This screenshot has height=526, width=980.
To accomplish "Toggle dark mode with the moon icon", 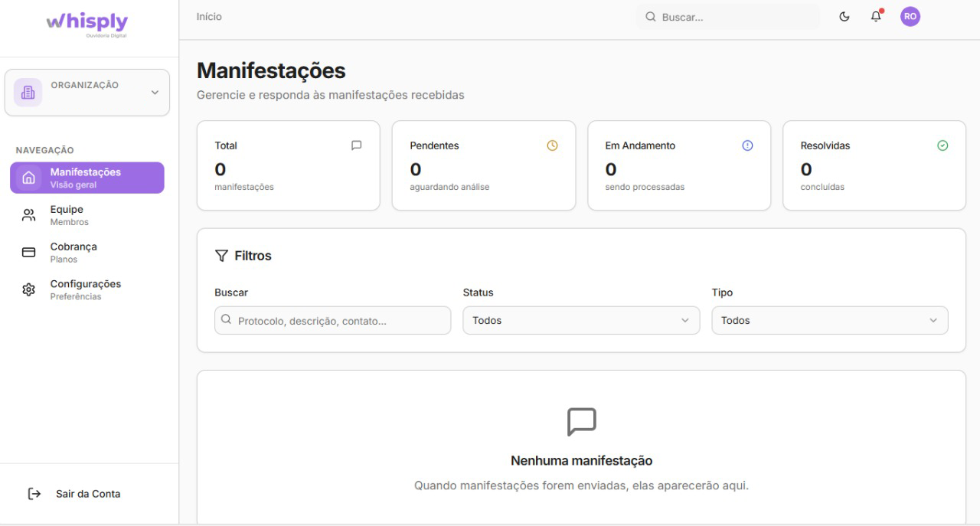I will pyautogui.click(x=844, y=17).
